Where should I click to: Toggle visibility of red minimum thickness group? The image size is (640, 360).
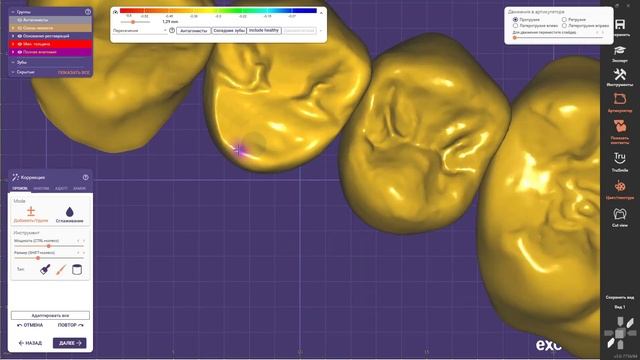click(x=20, y=44)
